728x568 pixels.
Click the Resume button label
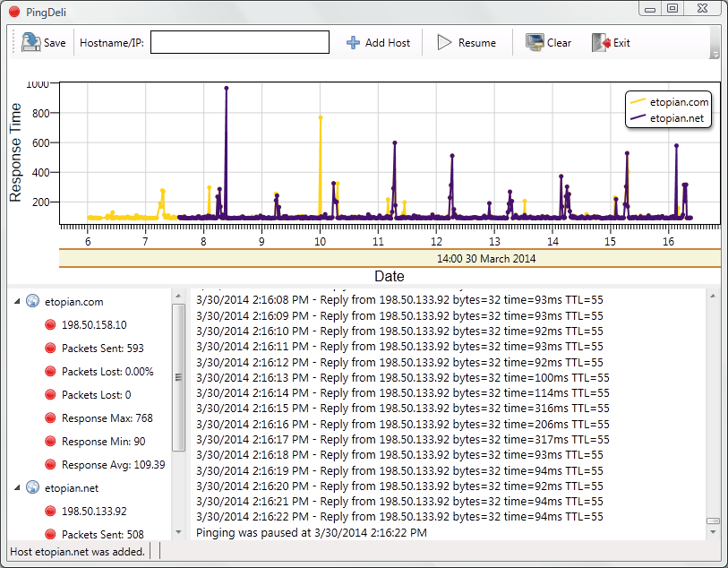(476, 43)
